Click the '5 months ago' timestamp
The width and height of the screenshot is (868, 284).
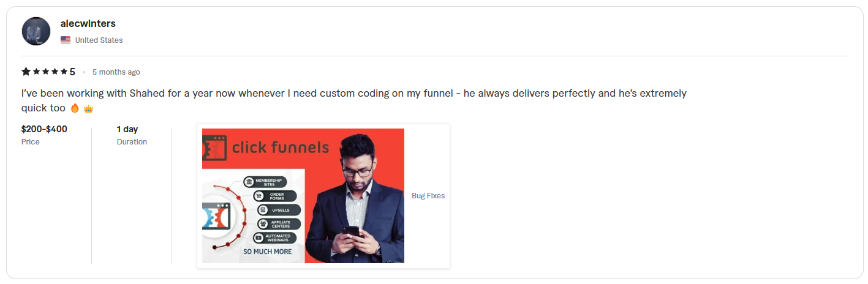coord(116,72)
